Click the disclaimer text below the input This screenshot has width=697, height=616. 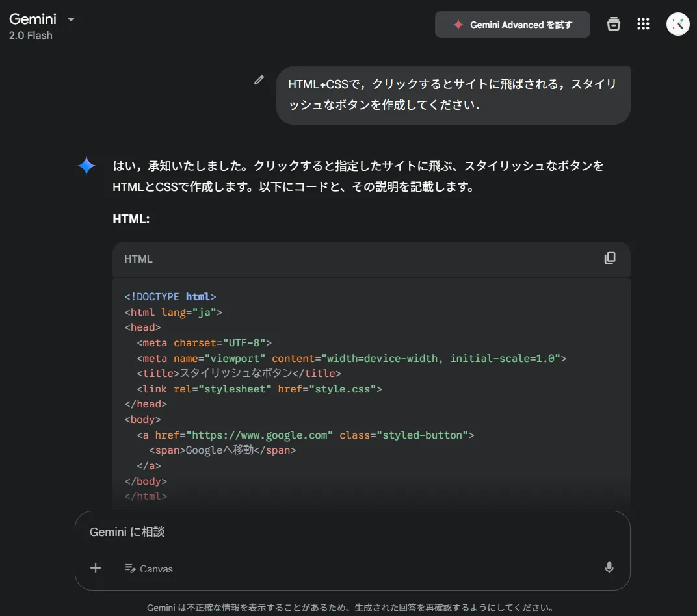coord(350,608)
